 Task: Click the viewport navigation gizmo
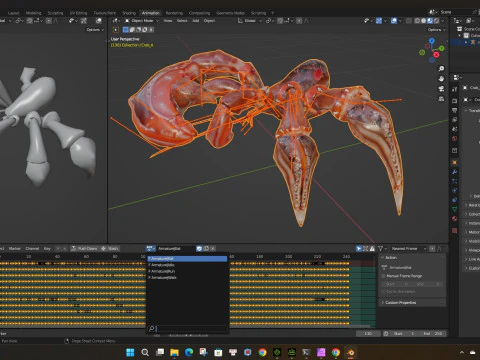[x=432, y=50]
